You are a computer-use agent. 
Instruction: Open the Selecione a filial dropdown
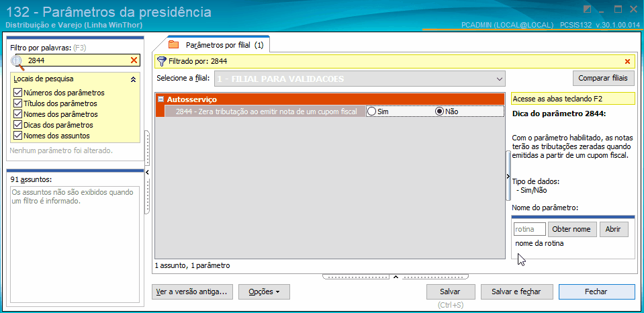click(x=500, y=79)
